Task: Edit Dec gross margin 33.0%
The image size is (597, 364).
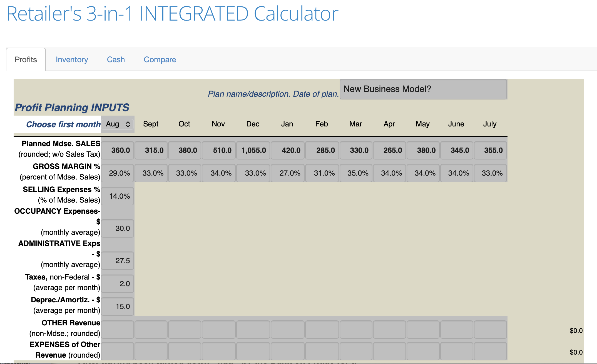Action: pyautogui.click(x=253, y=173)
